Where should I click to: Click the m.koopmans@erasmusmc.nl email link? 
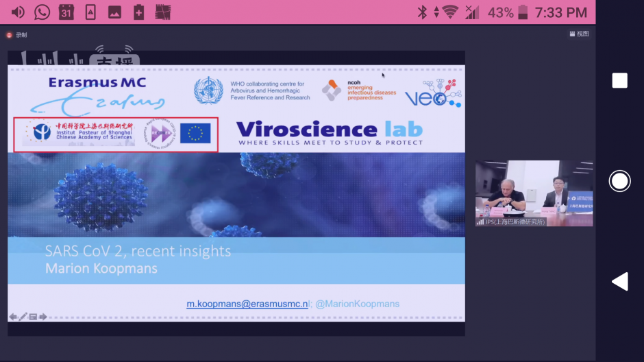(x=247, y=304)
